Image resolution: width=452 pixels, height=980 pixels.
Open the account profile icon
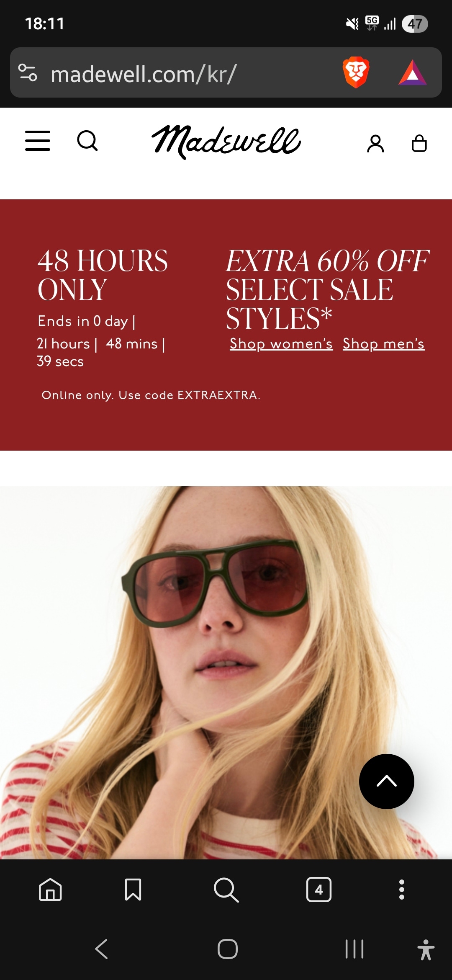pyautogui.click(x=375, y=144)
